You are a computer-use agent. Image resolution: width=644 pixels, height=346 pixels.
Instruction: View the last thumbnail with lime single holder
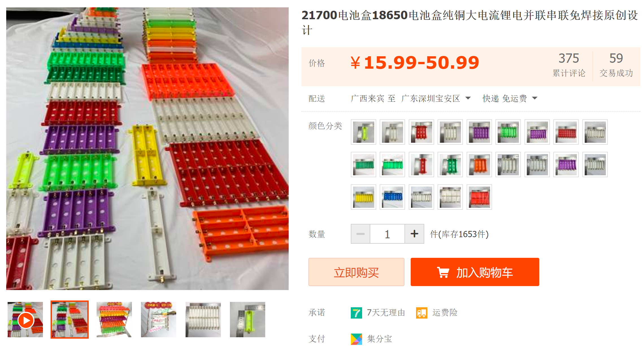247,320
